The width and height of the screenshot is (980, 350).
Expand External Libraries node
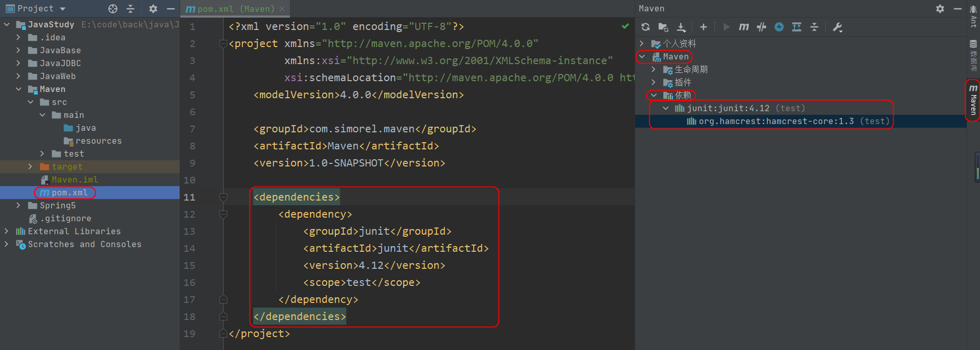(x=7, y=231)
